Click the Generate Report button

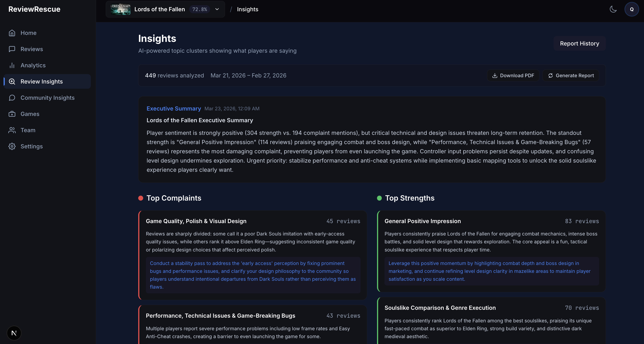pos(571,75)
